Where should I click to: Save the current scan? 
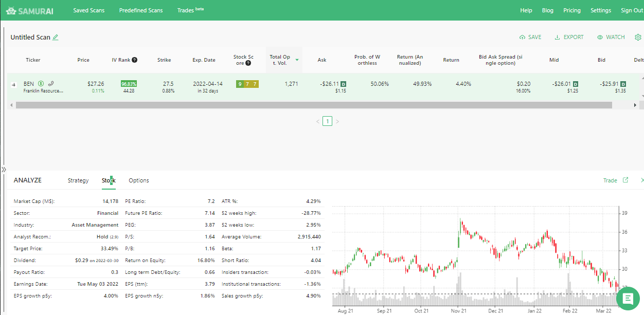coord(530,38)
